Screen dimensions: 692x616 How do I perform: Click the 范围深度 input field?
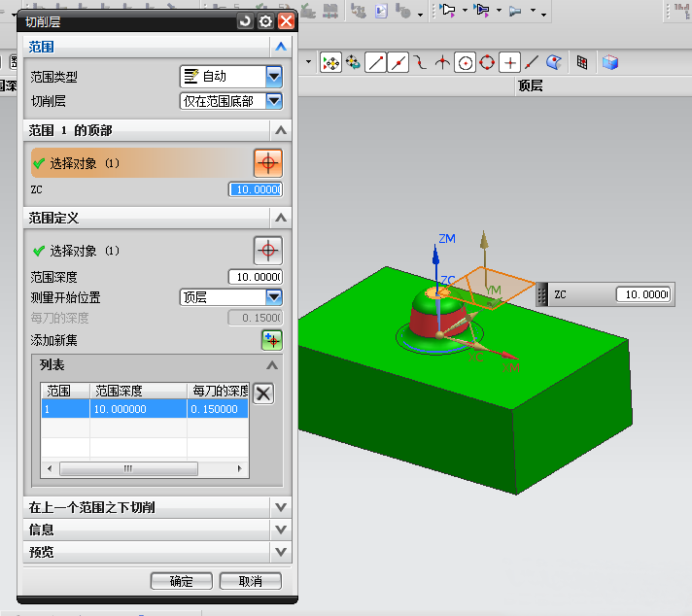[x=255, y=277]
